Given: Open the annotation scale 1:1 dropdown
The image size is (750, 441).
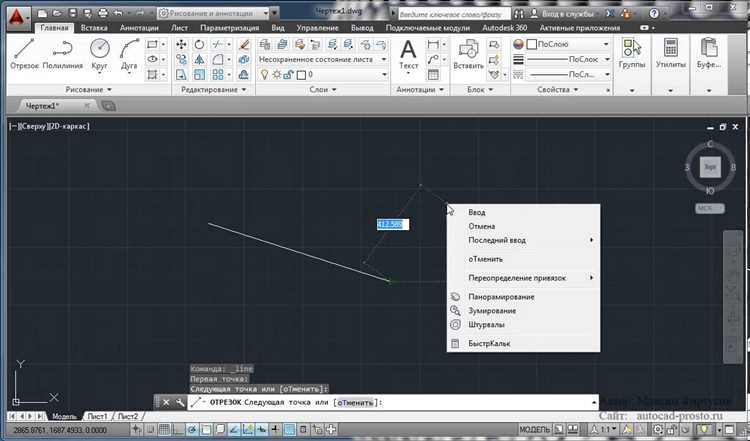Looking at the screenshot, I should pos(605,430).
